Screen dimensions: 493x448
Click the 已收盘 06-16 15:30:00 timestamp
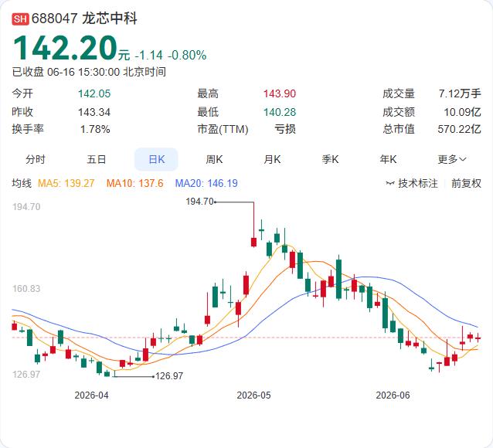(x=89, y=72)
